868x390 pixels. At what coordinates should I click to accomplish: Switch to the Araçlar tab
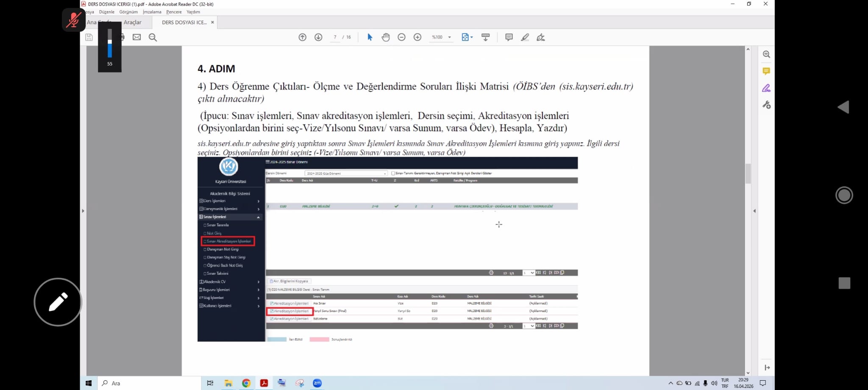coord(133,22)
